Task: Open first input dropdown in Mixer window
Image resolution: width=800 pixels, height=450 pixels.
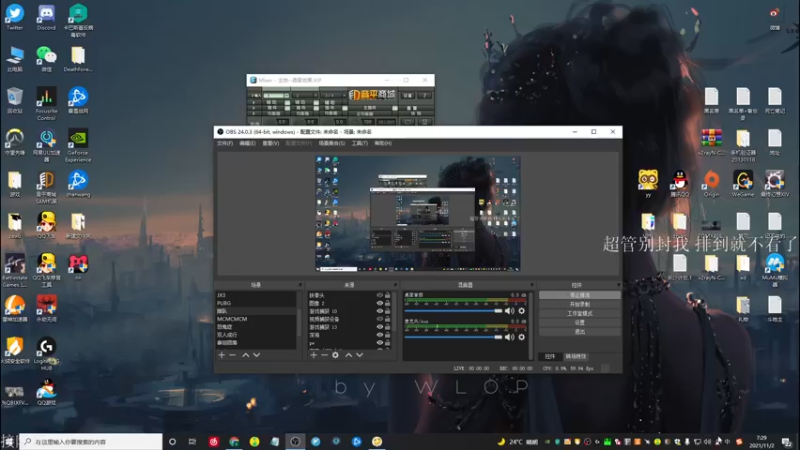Action: tap(276, 95)
